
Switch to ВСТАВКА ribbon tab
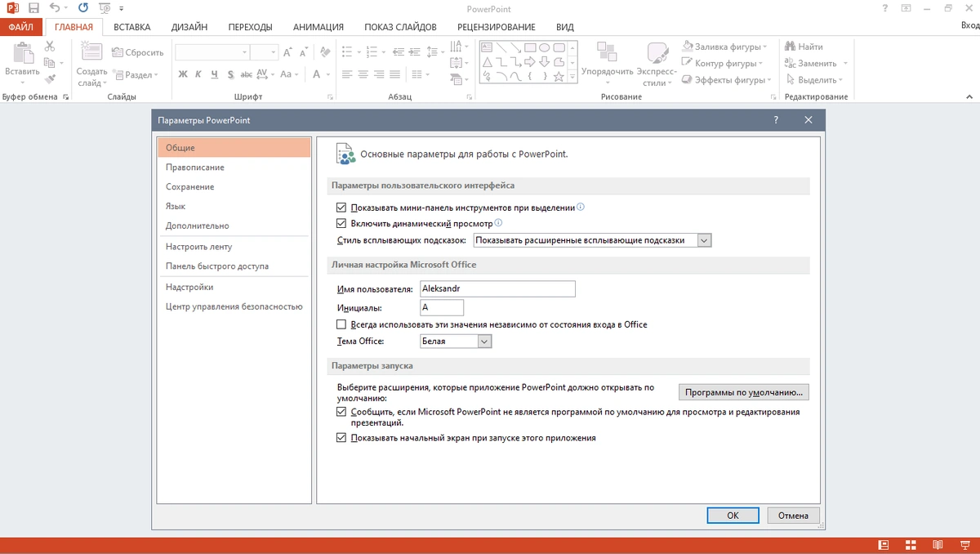pos(132,27)
